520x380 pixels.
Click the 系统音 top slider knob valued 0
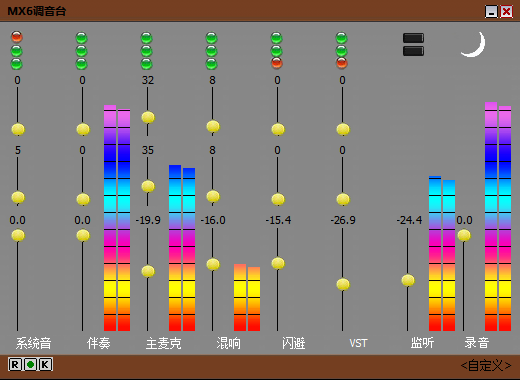pyautogui.click(x=18, y=129)
